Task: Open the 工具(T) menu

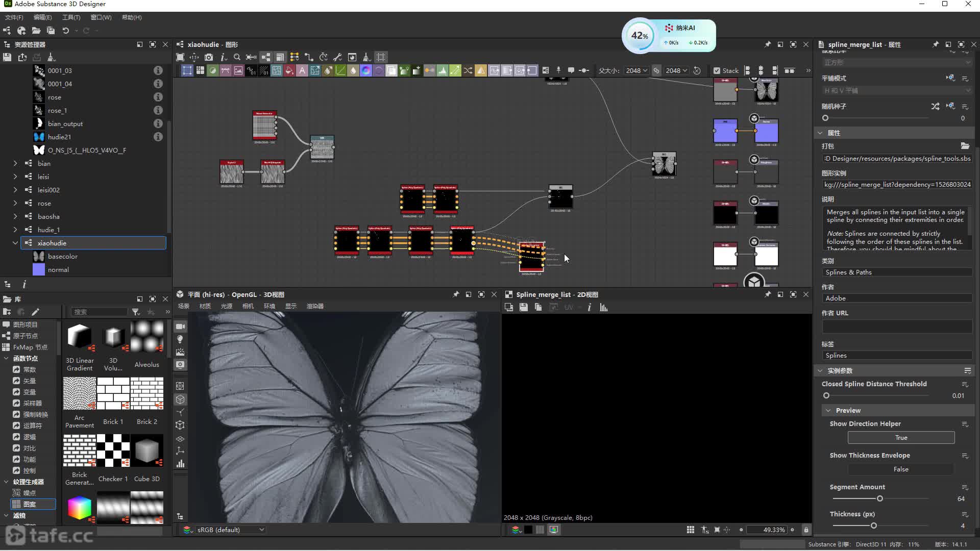Action: pos(71,17)
